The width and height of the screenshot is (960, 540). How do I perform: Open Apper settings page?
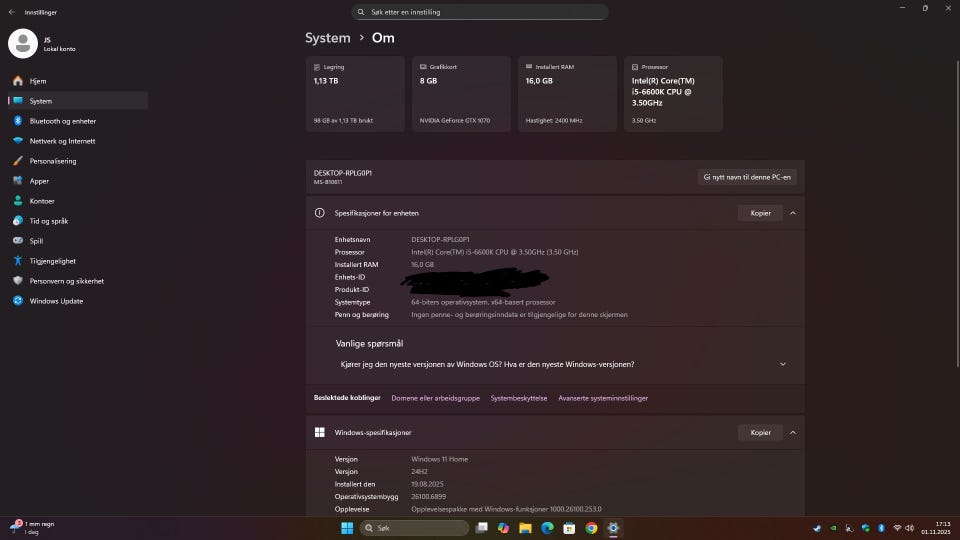78,181
